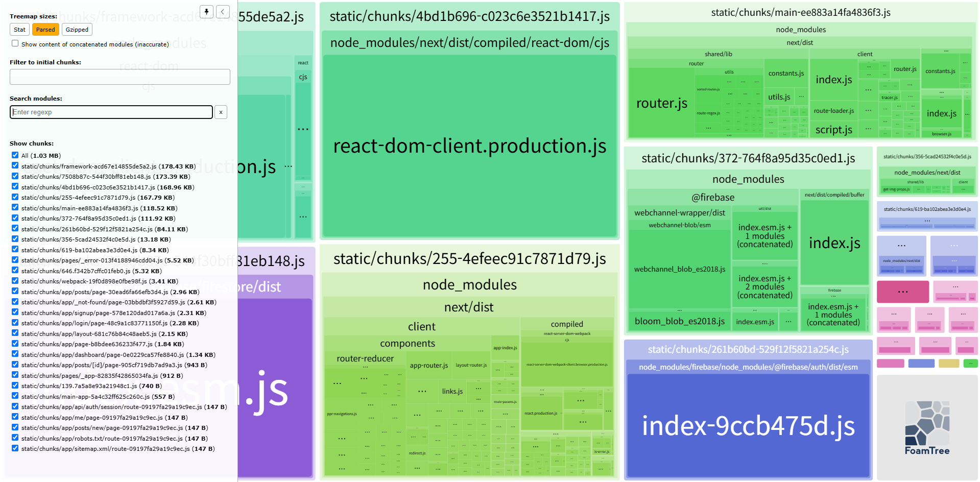The height and width of the screenshot is (482, 980).
Task: Collapse the sidebar using the left chevron
Action: 223,12
